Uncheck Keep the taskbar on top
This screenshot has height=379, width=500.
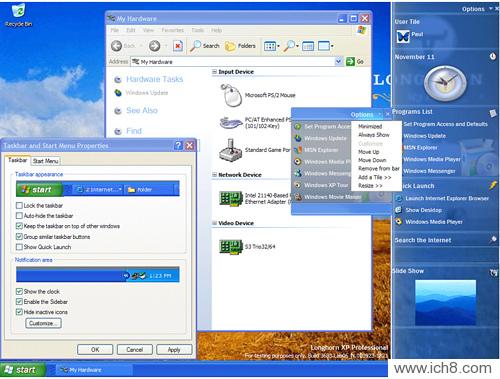[x=19, y=226]
